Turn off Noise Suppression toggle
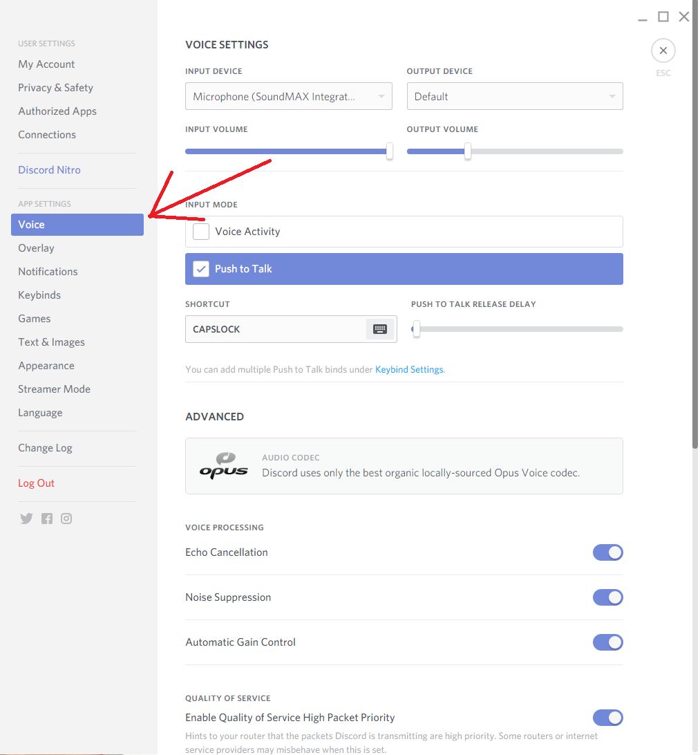Screen dimensions: 700x755 [608, 597]
